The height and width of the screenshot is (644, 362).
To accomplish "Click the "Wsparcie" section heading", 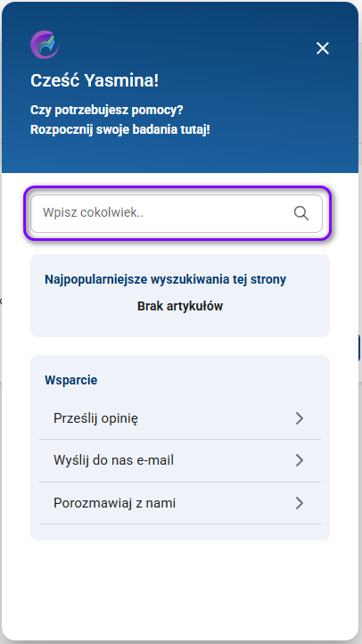I will click(x=71, y=380).
